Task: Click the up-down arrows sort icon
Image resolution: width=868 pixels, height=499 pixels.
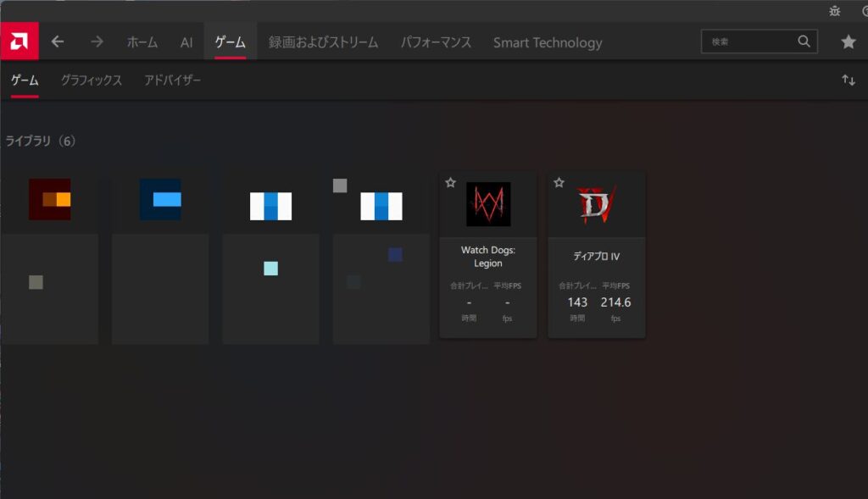Action: 849,80
